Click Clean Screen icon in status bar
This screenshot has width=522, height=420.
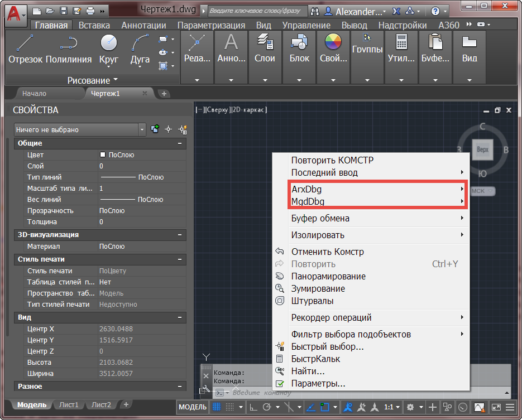(x=496, y=407)
